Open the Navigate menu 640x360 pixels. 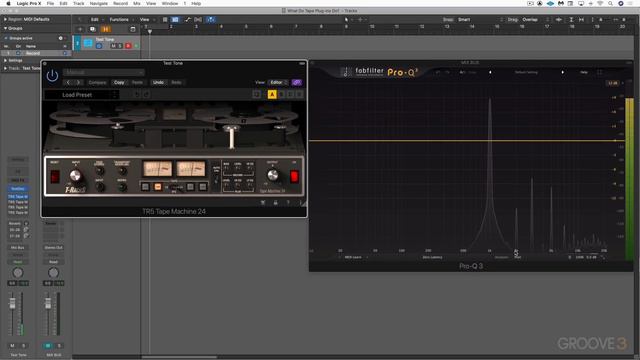point(98,3)
